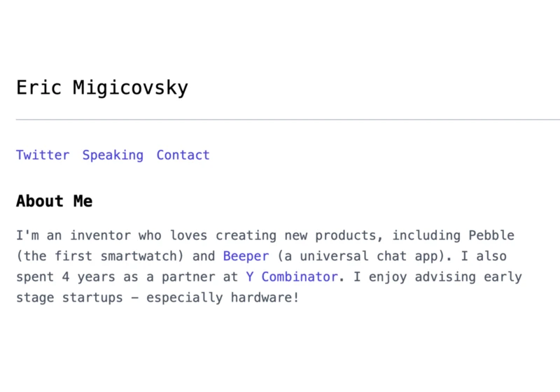Follow the Beeper hyperlink in paragraph
This screenshot has height=392, width=560.
(246, 256)
